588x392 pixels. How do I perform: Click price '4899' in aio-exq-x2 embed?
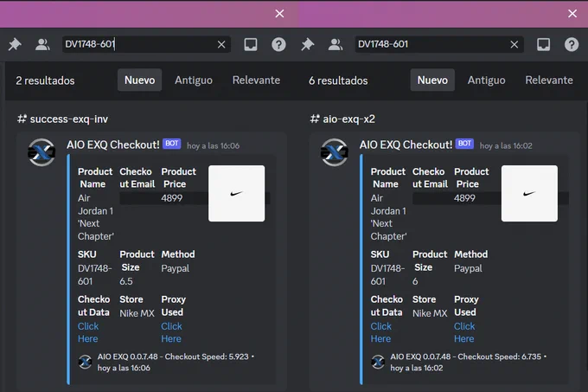point(464,198)
